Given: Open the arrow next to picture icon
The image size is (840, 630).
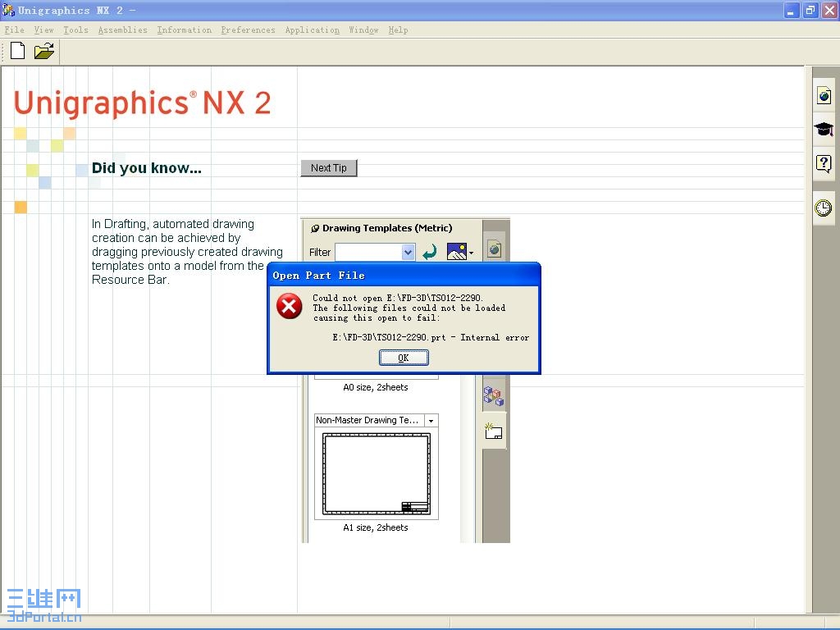Looking at the screenshot, I should click(x=472, y=253).
